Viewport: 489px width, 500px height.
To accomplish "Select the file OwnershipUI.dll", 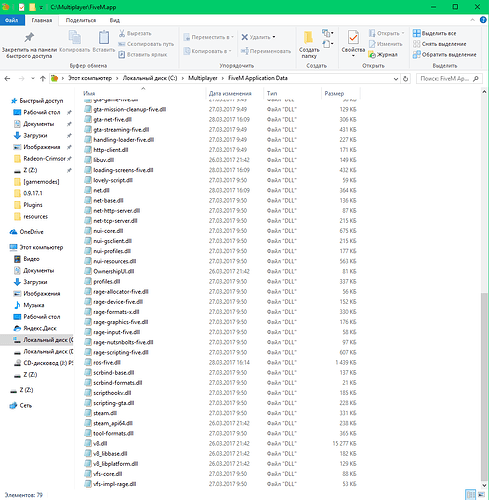I will [x=114, y=271].
